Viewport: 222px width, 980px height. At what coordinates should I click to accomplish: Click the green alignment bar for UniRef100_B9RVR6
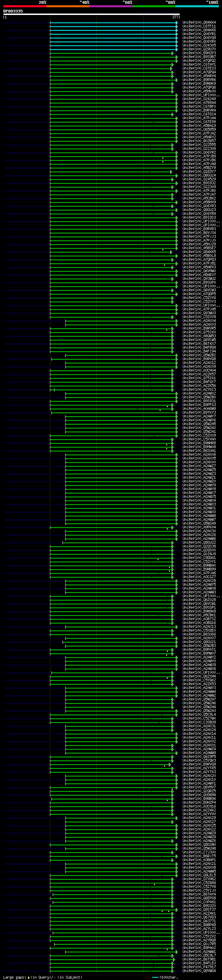113,80
